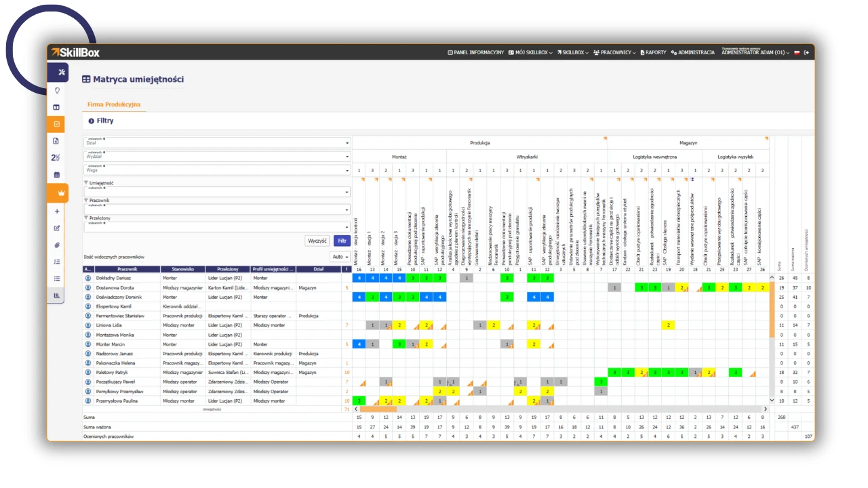Screen dimensions: 868x488
Task: Open the Wydział filter dropdown
Action: click(216, 157)
